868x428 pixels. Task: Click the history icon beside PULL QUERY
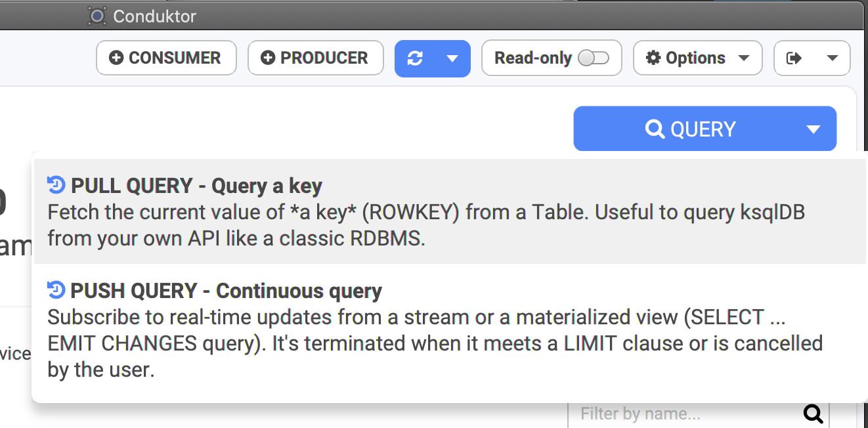56,186
